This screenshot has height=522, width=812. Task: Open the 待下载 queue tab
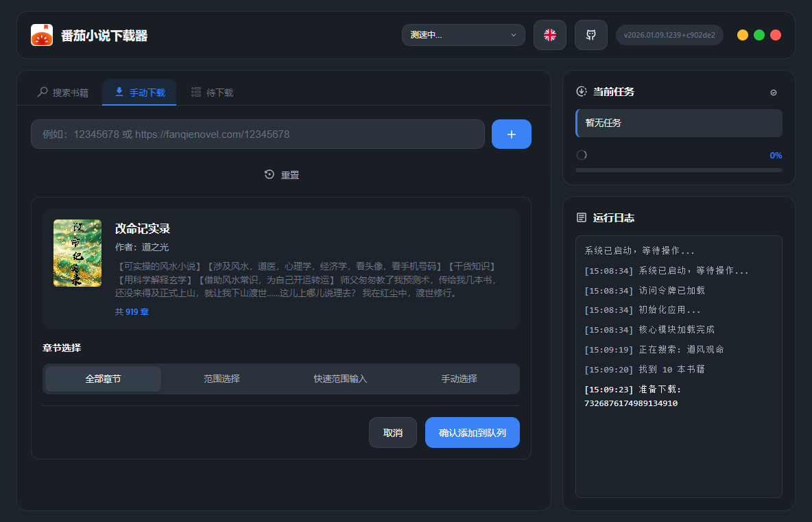212,93
